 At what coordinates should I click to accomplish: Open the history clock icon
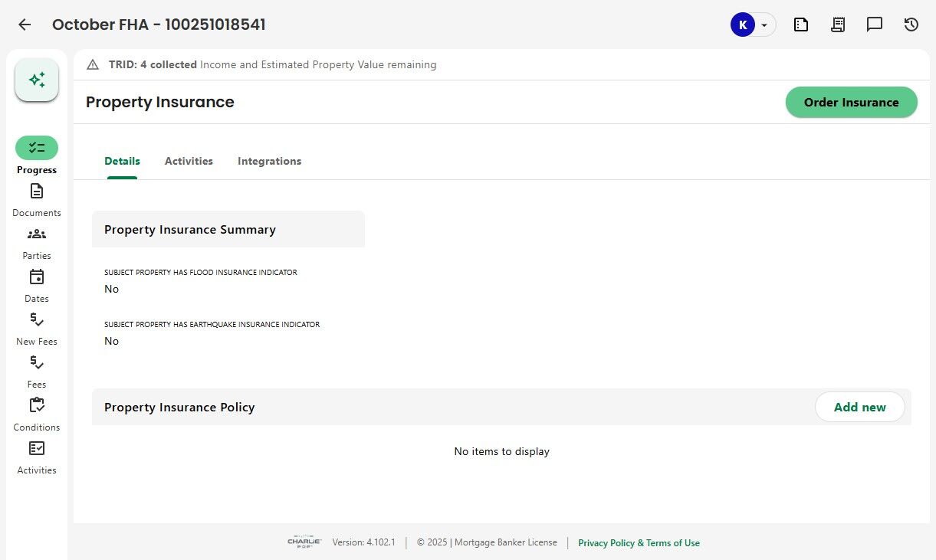(x=911, y=25)
